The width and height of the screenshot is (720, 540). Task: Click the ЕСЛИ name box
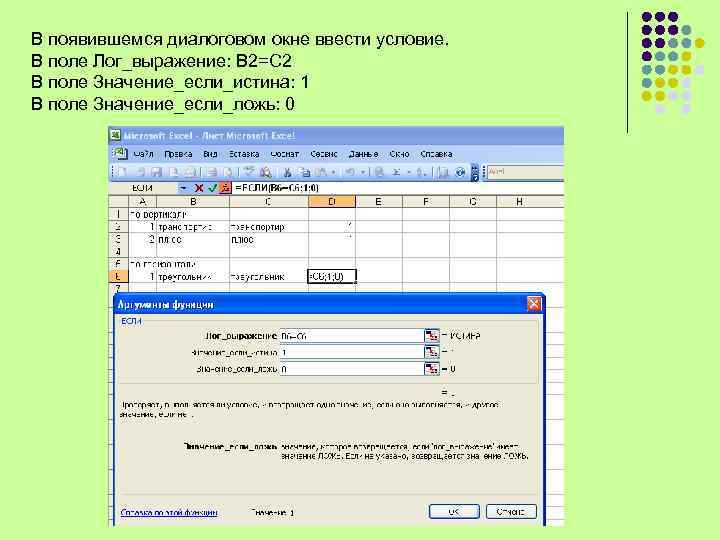[x=143, y=188]
